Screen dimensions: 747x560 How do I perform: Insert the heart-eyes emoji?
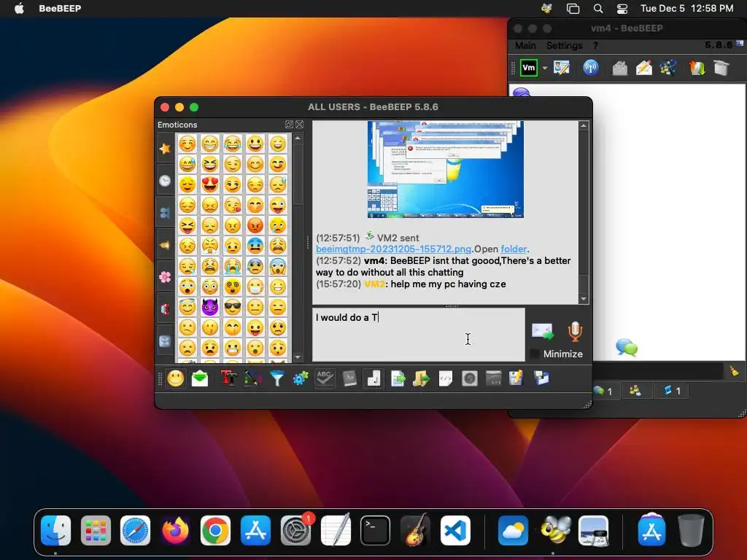[210, 184]
